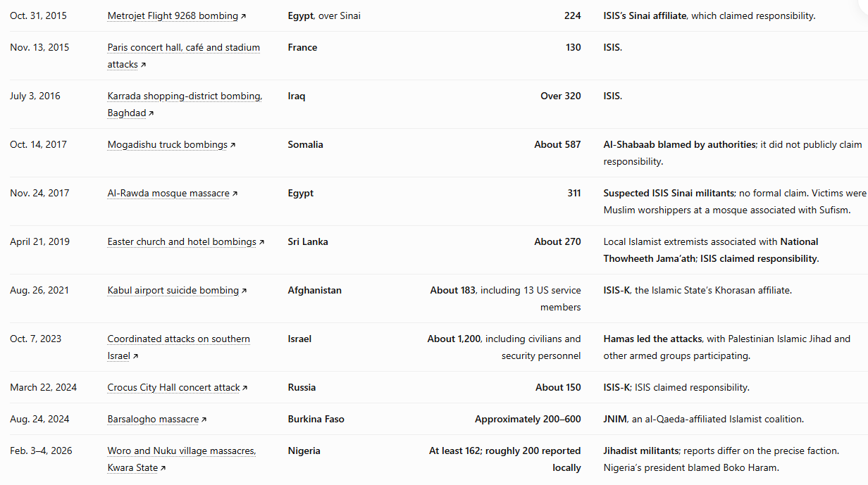Click external arrow icon after Kabul bombing
The image size is (868, 485).
244,291
